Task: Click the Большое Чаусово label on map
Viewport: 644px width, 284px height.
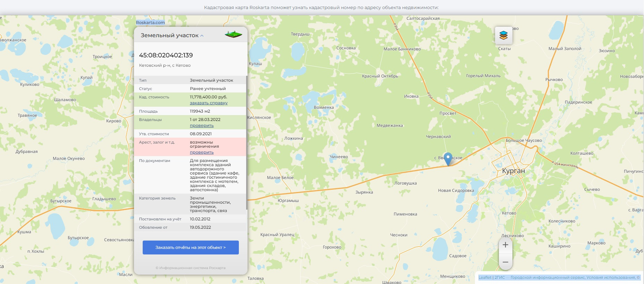Action: click(x=524, y=140)
